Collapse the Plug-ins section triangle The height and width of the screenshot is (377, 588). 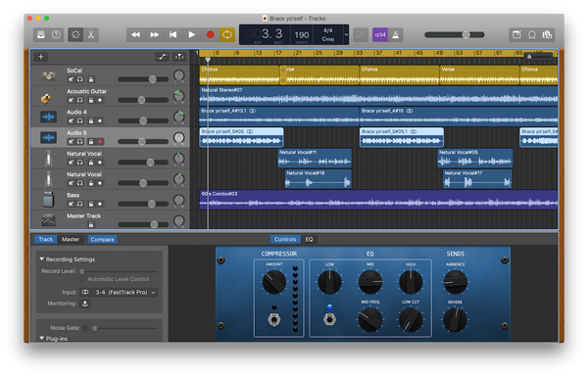pos(41,338)
